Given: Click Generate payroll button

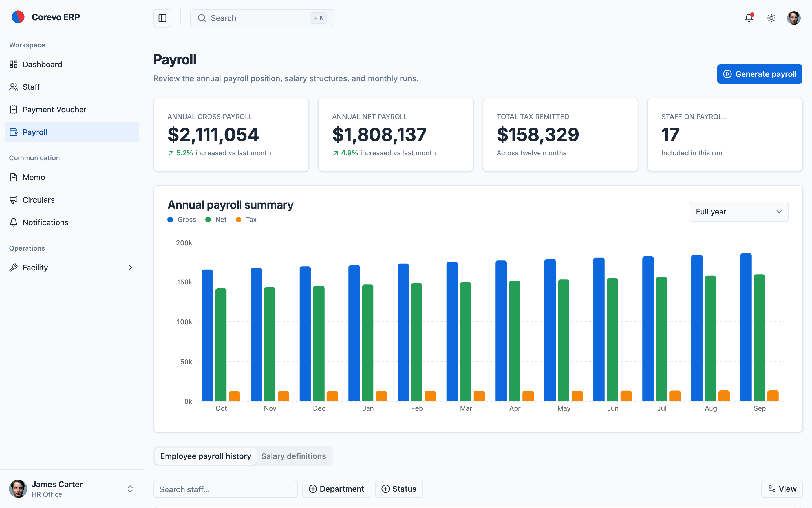Looking at the screenshot, I should (x=760, y=74).
